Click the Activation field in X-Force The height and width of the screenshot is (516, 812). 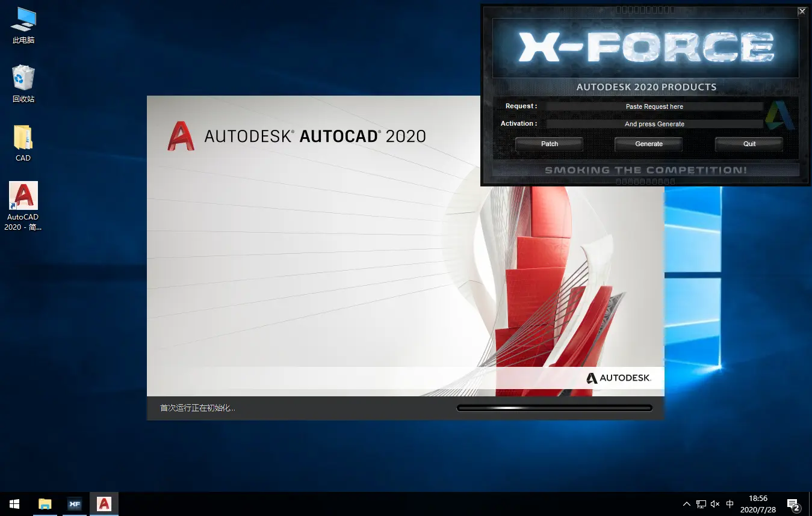pos(654,124)
